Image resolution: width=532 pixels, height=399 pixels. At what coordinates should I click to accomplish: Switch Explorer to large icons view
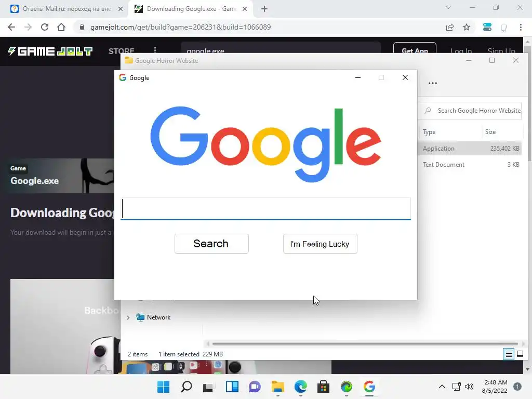[x=520, y=354]
